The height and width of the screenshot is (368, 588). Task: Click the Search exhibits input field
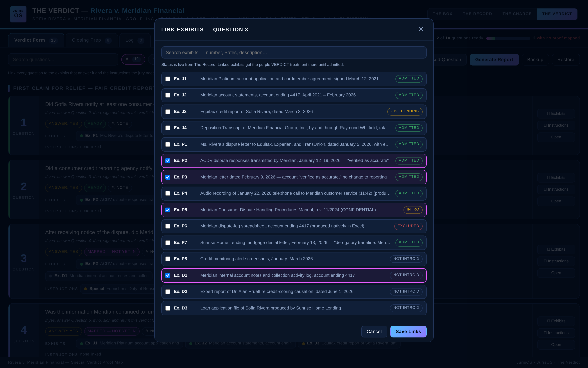[294, 53]
